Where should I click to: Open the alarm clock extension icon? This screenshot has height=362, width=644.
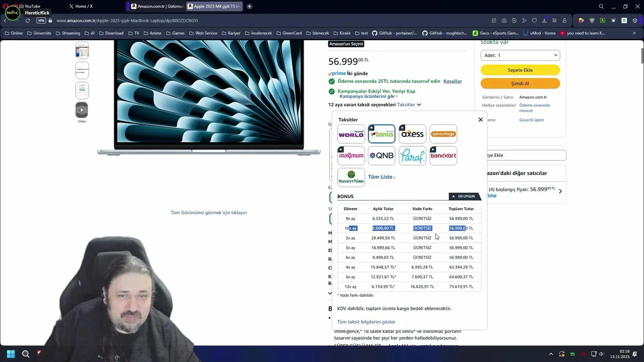pos(613,21)
